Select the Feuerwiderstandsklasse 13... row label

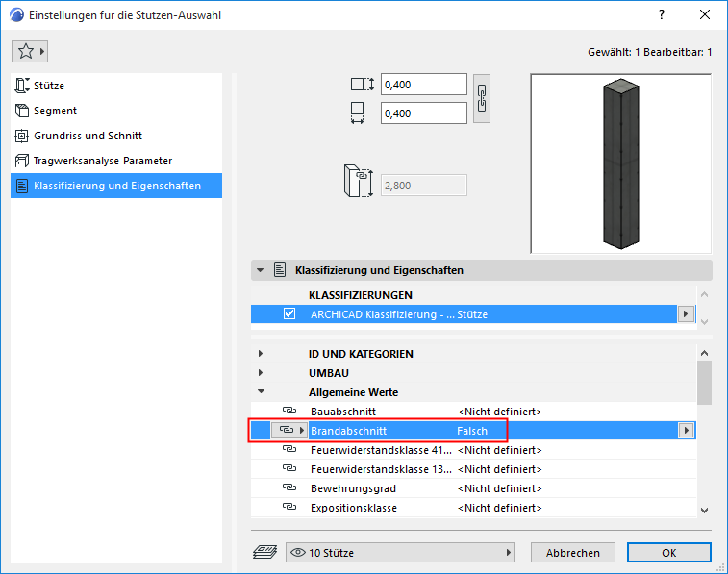click(x=381, y=469)
